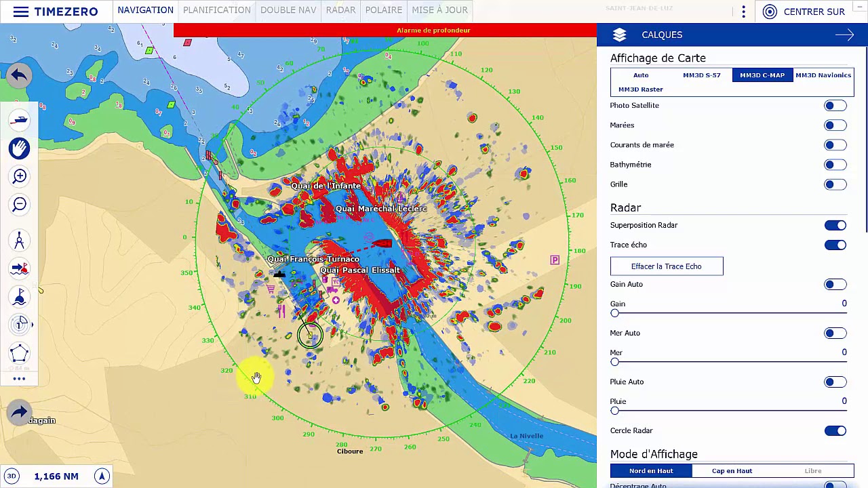Enable Grille toggle
Viewport: 868px width, 488px height.
click(x=835, y=184)
